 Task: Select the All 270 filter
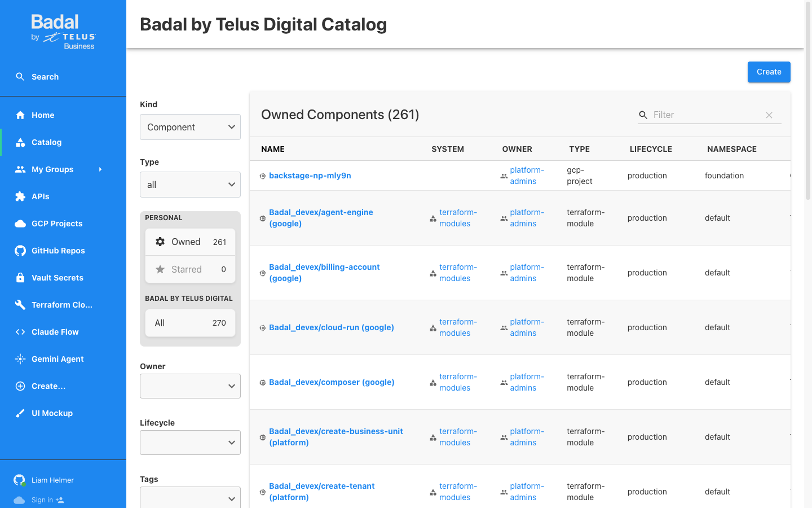click(190, 323)
